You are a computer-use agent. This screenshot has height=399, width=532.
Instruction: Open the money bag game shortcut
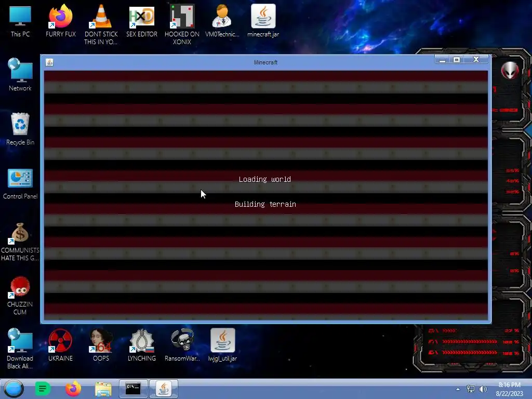pos(20,242)
